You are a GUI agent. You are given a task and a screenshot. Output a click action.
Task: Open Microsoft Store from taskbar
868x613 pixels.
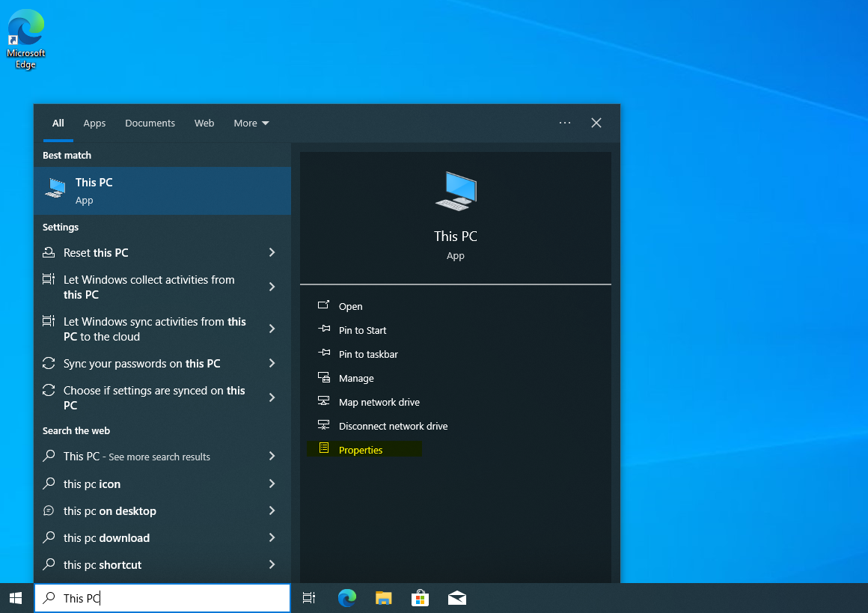coord(421,598)
